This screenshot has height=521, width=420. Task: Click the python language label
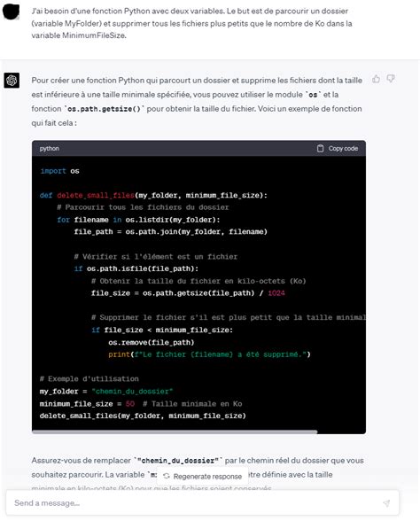(50, 149)
